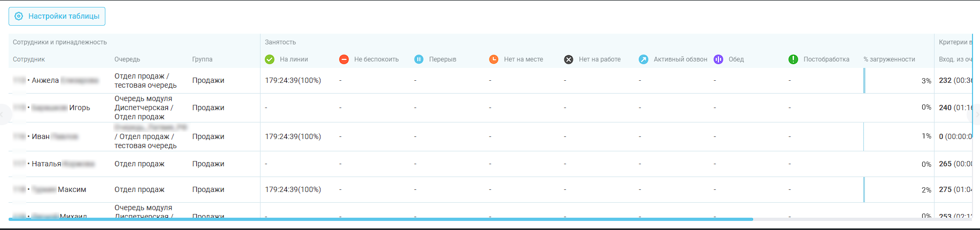Sort by Очередь column header
Viewport: 980px width, 230px height.
(x=127, y=59)
